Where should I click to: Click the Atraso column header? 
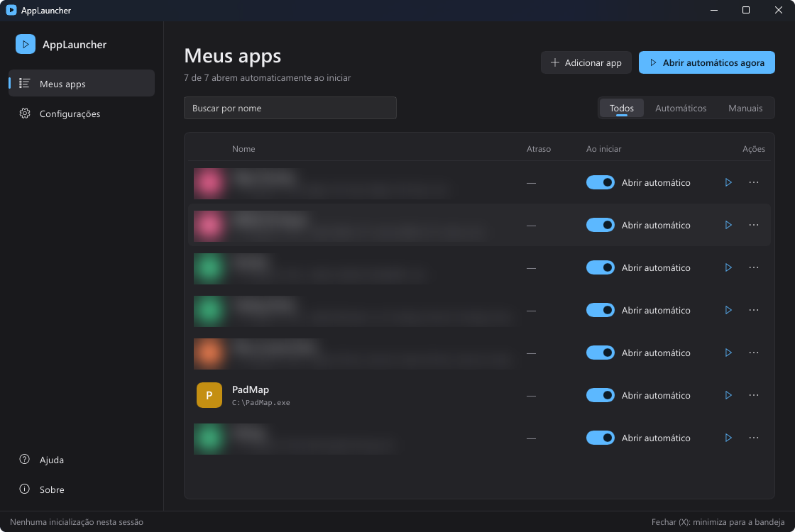click(539, 149)
